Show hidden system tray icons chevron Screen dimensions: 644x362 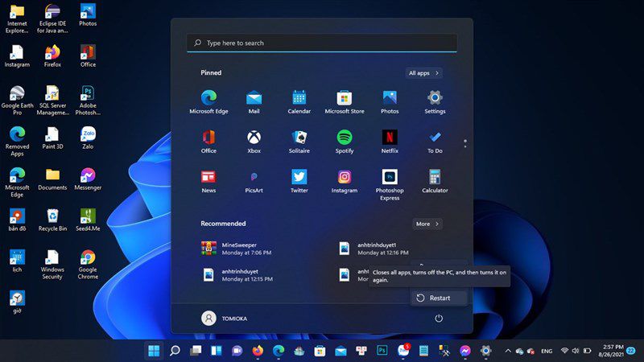[508, 351]
